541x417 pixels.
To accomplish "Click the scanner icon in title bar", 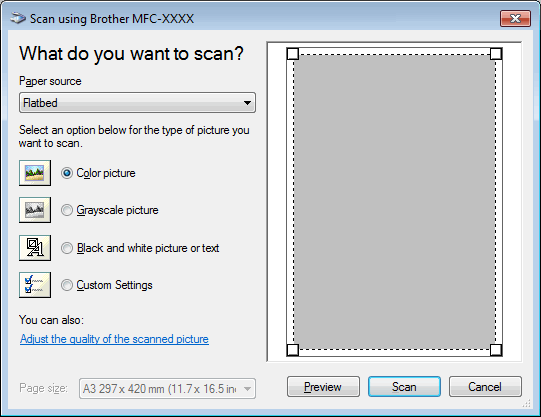I will pos(18,18).
